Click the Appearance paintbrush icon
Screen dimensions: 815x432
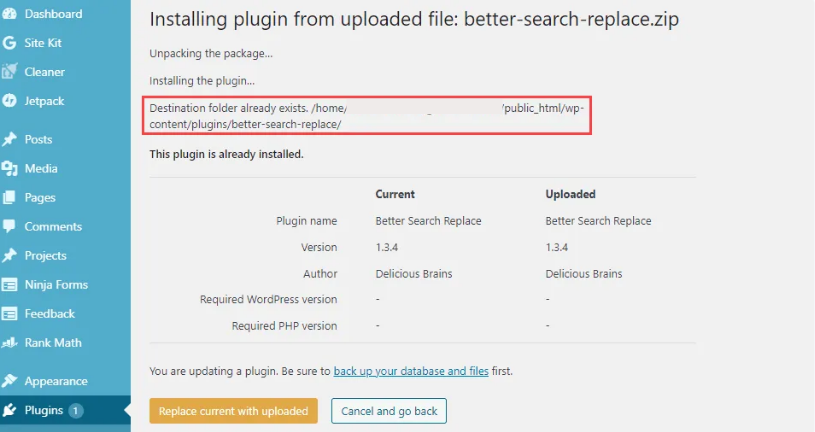click(x=9, y=381)
